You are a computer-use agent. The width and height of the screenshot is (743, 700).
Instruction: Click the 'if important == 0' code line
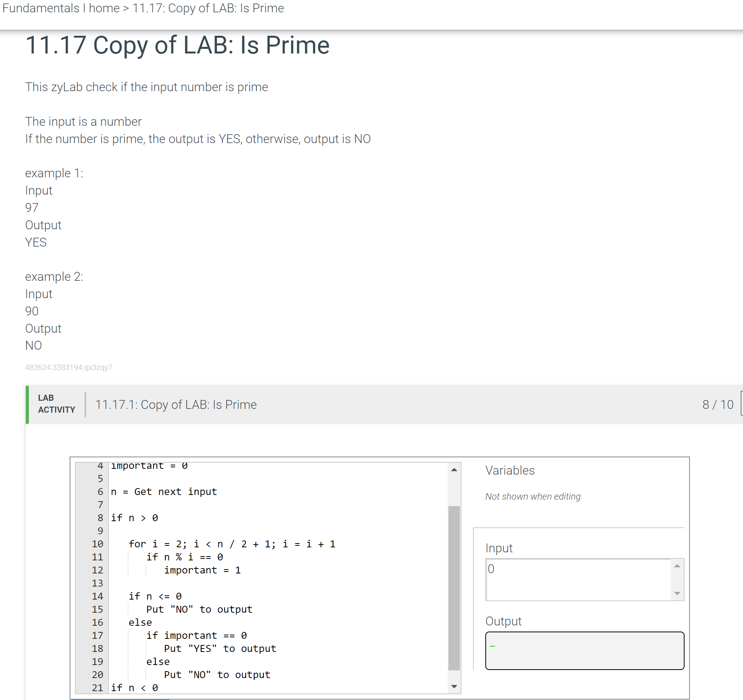click(x=197, y=636)
